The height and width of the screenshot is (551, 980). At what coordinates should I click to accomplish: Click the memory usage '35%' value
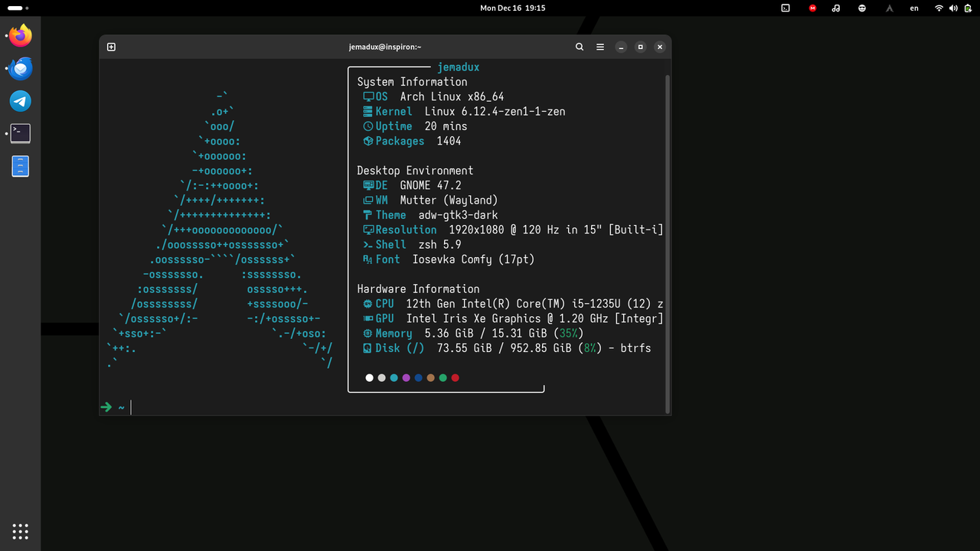click(569, 334)
